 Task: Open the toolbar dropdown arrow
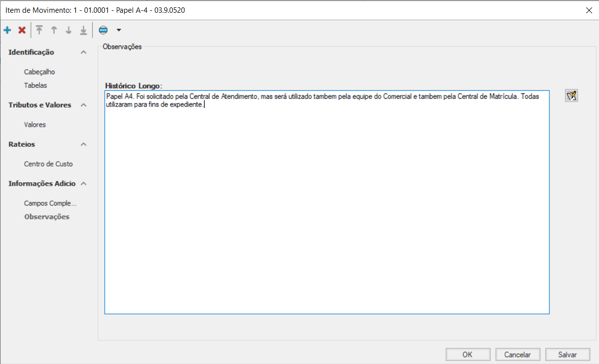click(119, 30)
